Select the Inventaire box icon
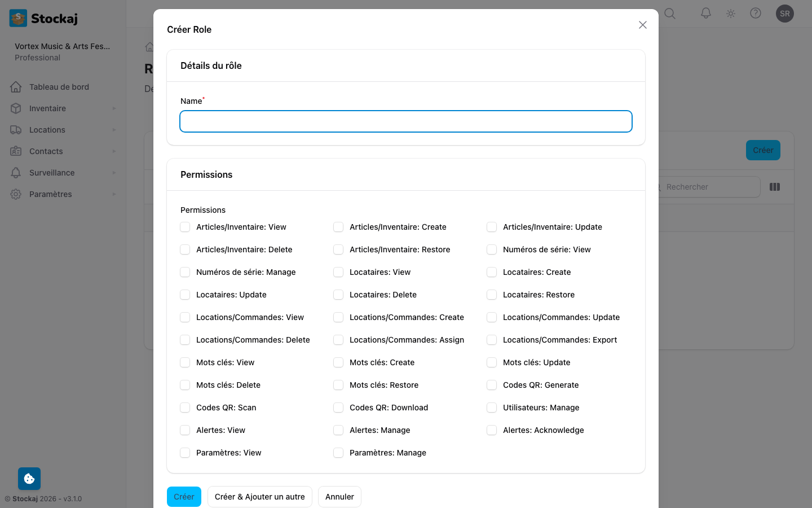812x508 pixels. click(x=16, y=108)
